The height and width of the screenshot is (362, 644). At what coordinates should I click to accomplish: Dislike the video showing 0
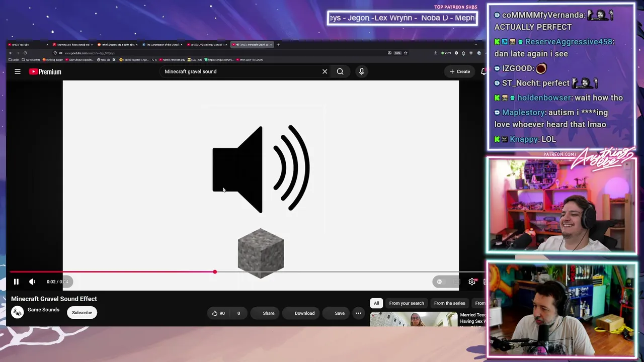coord(239,313)
